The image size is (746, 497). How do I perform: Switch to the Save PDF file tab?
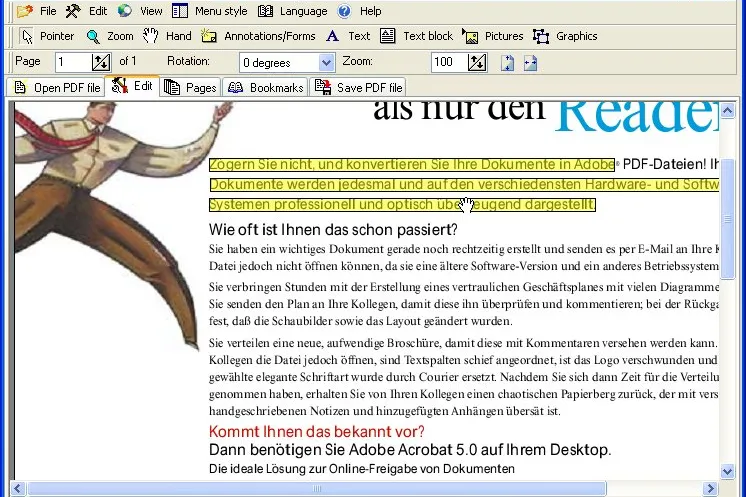click(x=358, y=88)
